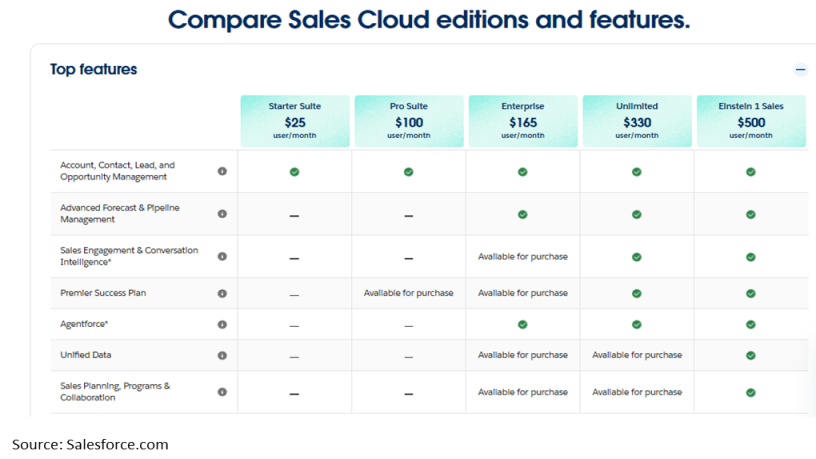Select the Einstein 1 Sales $500 plan header
Viewport: 816px width, 459px height.
pyautogui.click(x=751, y=121)
